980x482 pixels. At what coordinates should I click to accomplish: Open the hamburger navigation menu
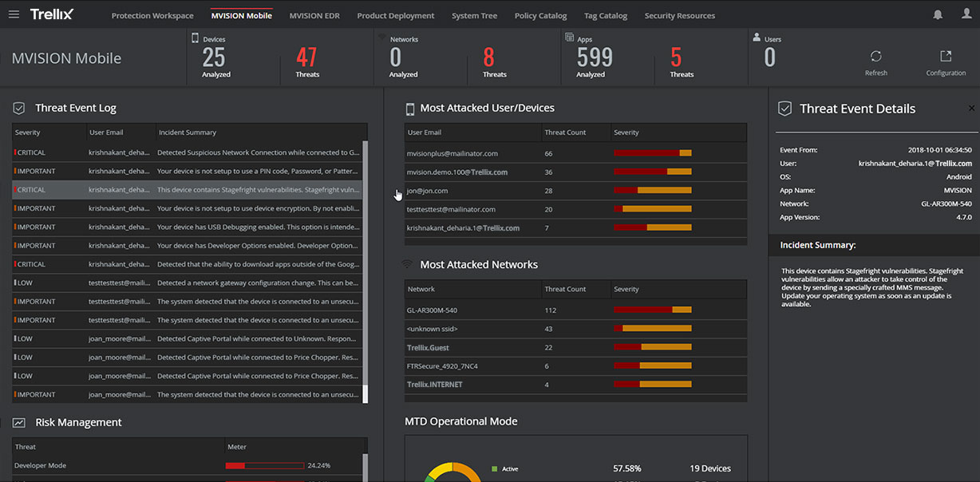click(14, 14)
